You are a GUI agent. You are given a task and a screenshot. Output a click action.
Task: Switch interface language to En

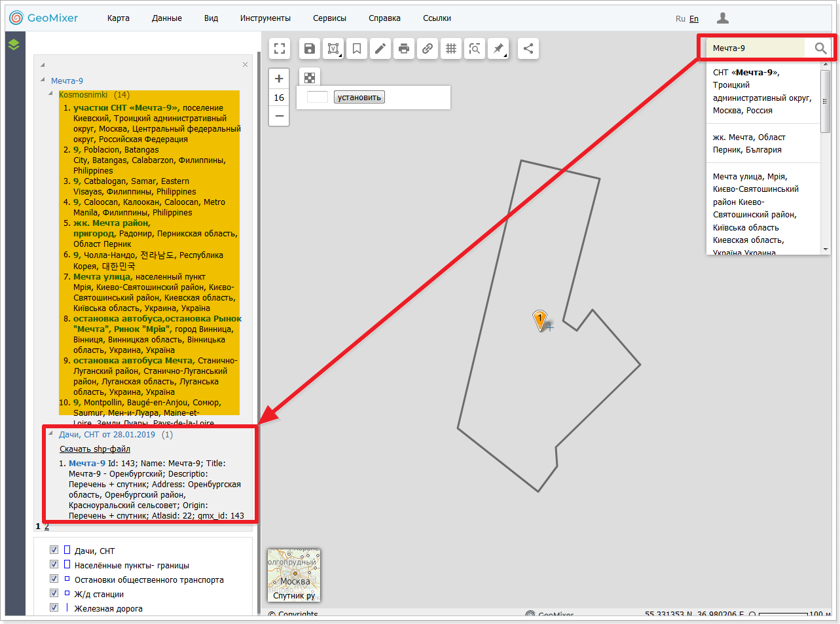pos(694,19)
